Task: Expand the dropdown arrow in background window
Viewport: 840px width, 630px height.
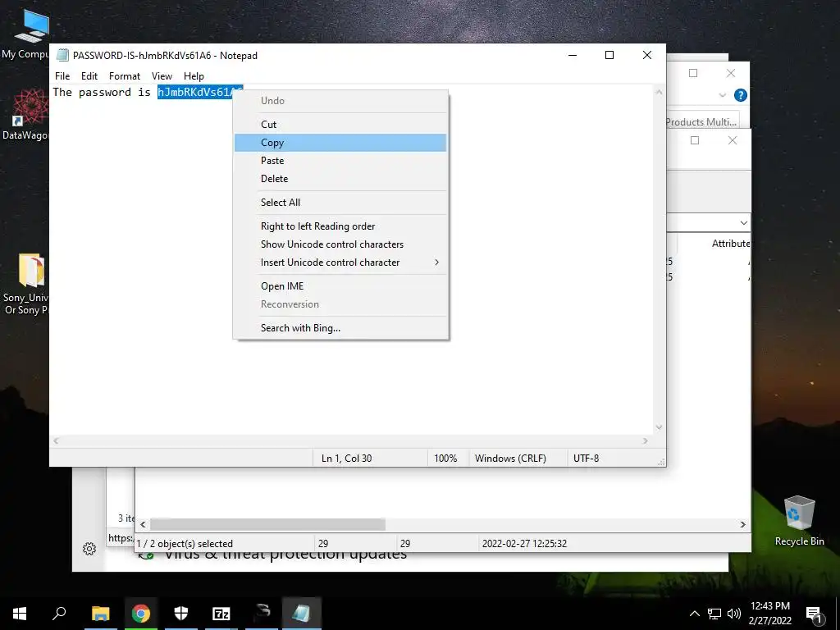Action: pos(743,223)
